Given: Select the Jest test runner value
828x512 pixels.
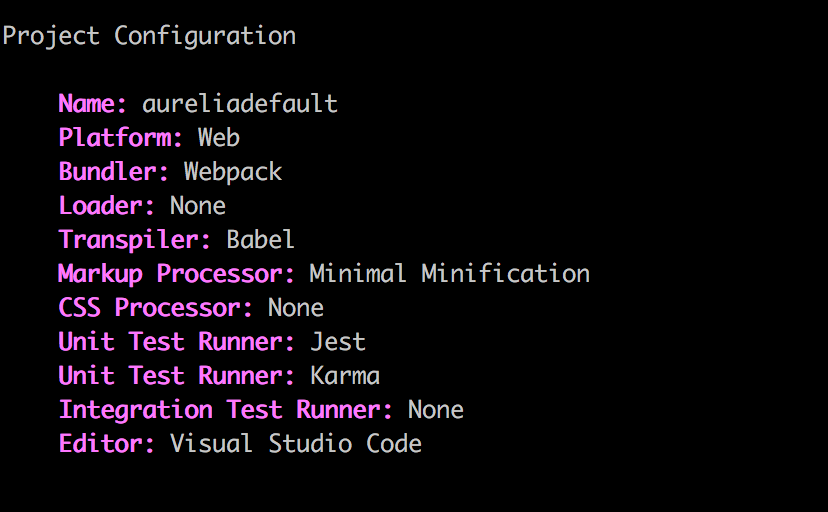Looking at the screenshot, I should coord(338,342).
